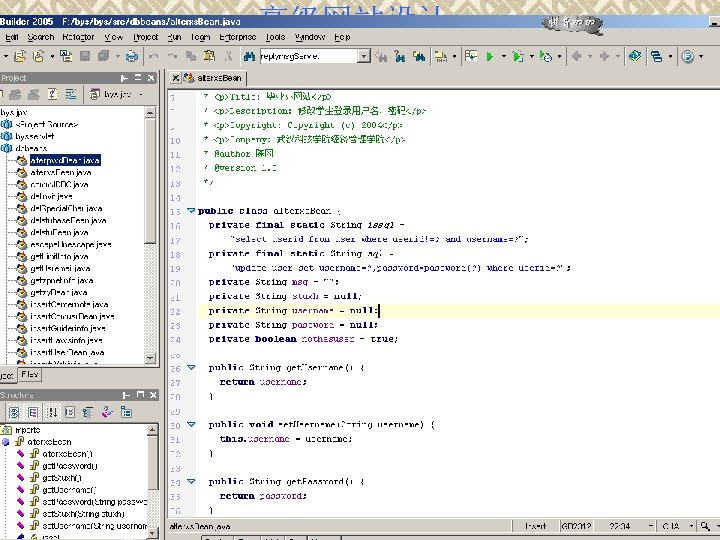Open the search text combo box dropdown arrow
Screen dimensions: 720x540
click(364, 57)
